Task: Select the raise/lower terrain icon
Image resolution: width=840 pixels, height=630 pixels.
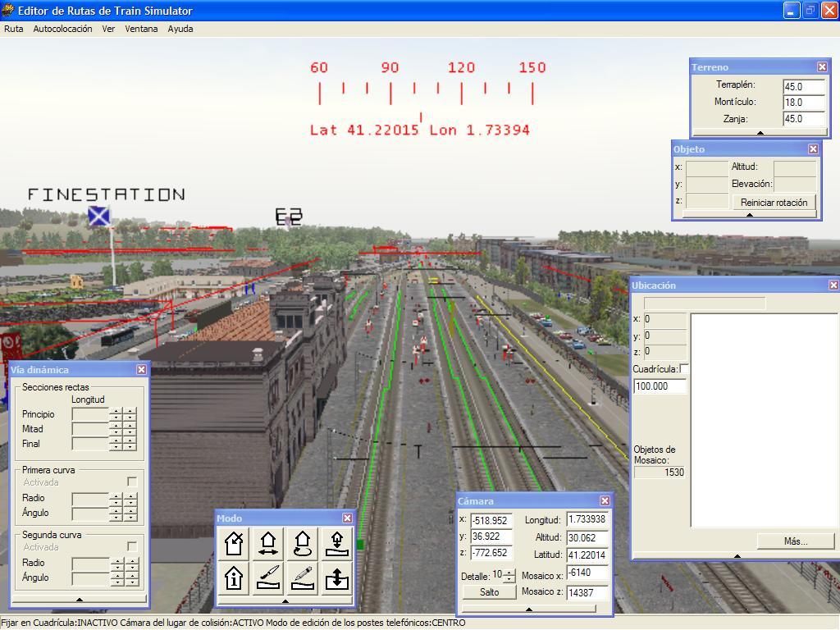Action: click(x=337, y=578)
